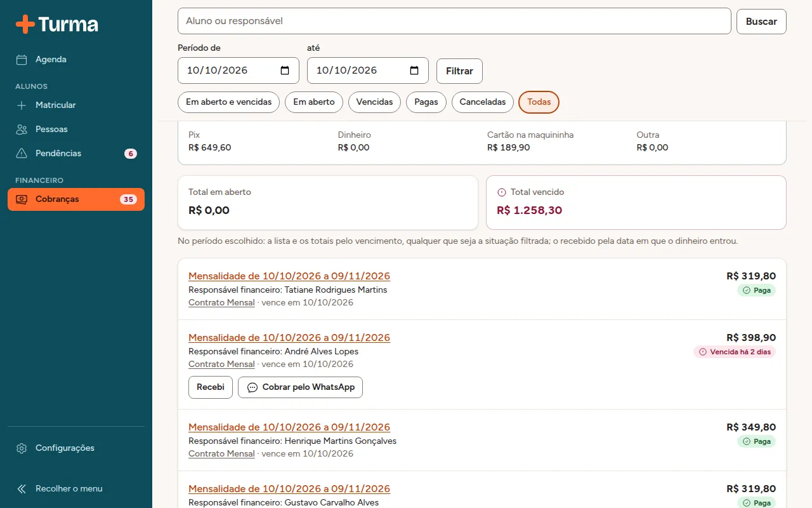Mark André Alves Lopes charge as Recebi
812x508 pixels.
pos(211,387)
